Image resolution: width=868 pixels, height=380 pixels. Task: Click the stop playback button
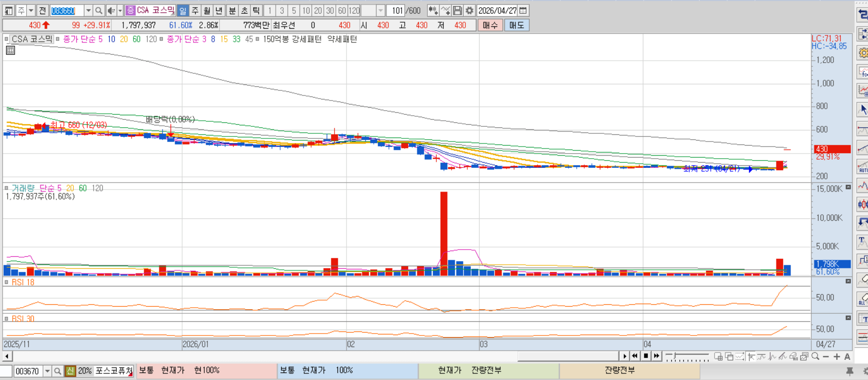646,356
